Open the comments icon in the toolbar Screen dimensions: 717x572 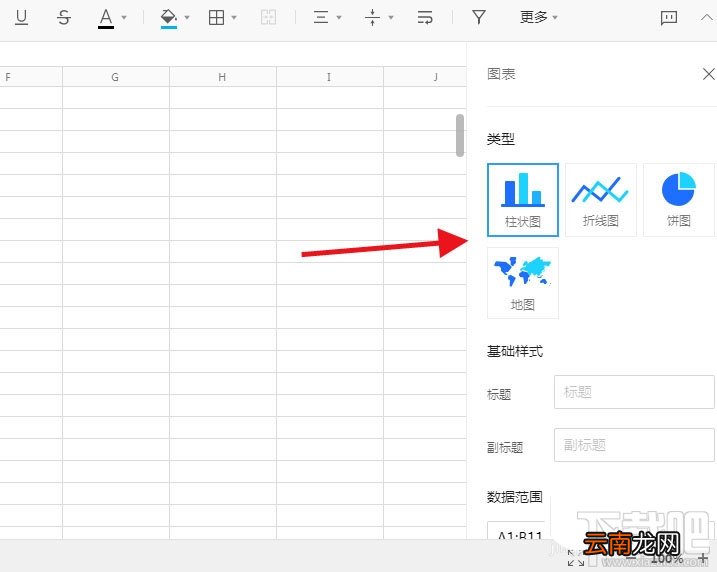click(x=669, y=18)
